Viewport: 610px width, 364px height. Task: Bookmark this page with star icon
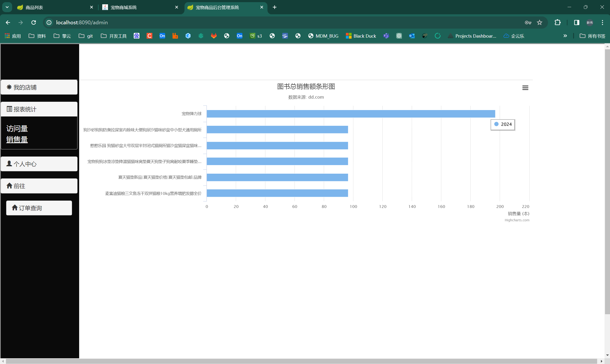tap(539, 23)
